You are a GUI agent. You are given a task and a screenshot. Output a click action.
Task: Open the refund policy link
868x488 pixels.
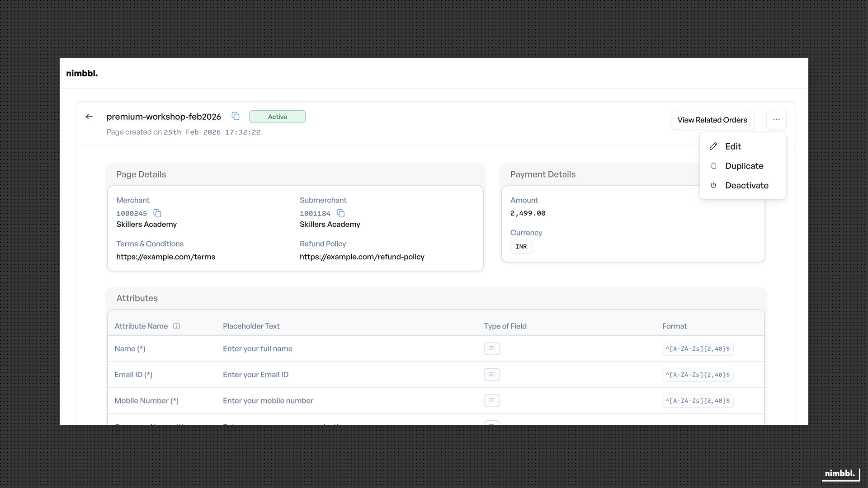pyautogui.click(x=362, y=257)
